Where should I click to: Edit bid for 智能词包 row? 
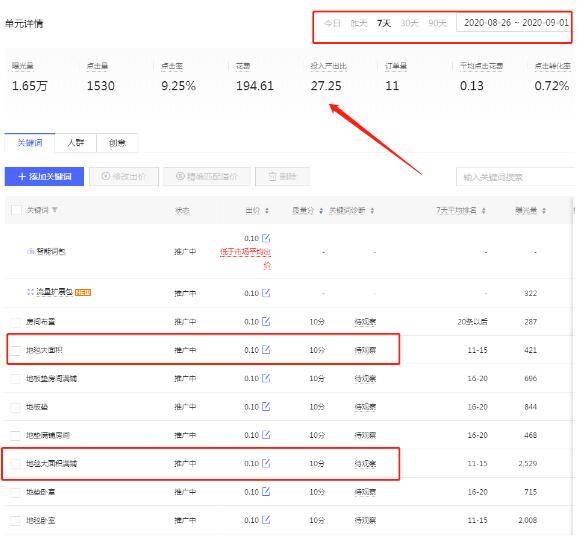266,238
